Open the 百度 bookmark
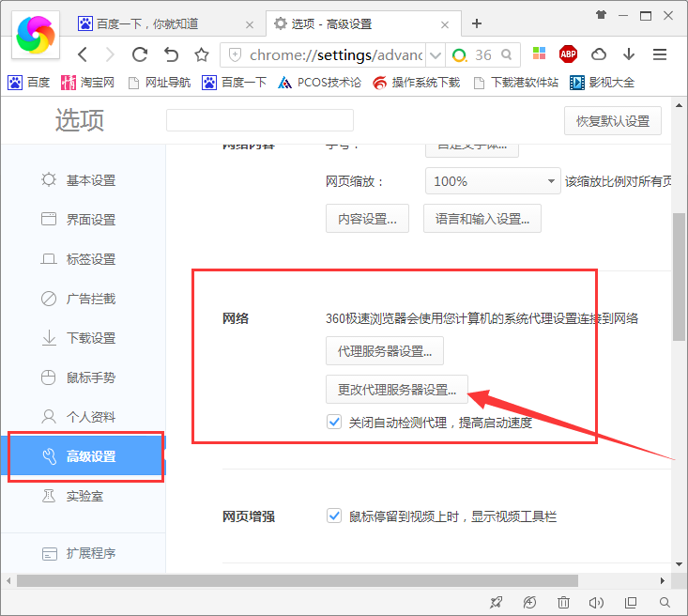Viewport: 688px width, 616px height. point(28,82)
